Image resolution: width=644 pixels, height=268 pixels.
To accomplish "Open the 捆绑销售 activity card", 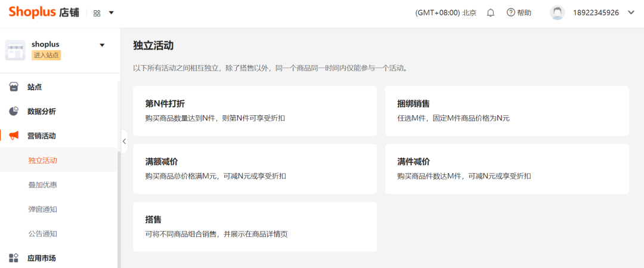I will pos(507,110).
